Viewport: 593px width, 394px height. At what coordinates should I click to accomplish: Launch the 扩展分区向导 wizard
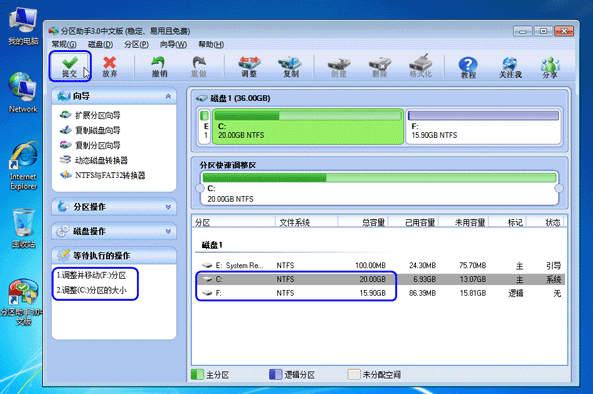98,115
